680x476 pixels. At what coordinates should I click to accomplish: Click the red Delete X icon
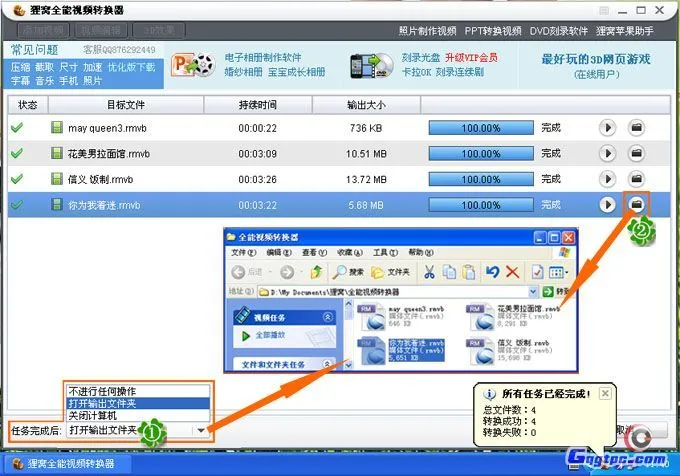[x=512, y=272]
